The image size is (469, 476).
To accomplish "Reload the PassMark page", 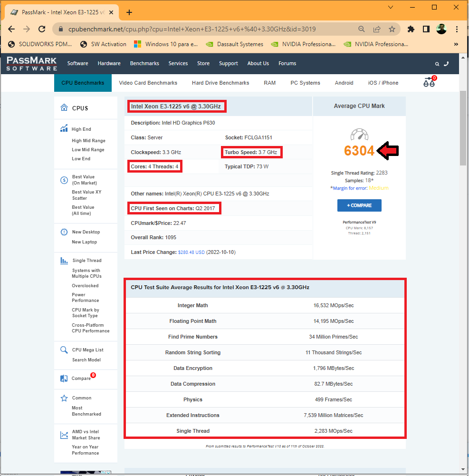I will tap(42, 29).
